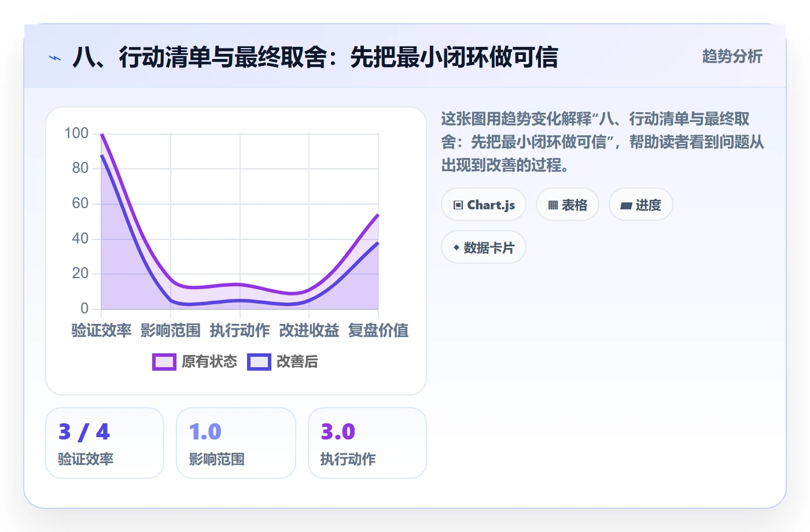Click the 影响范围 x-axis label
Image resolution: width=810 pixels, height=532 pixels.
point(171,331)
